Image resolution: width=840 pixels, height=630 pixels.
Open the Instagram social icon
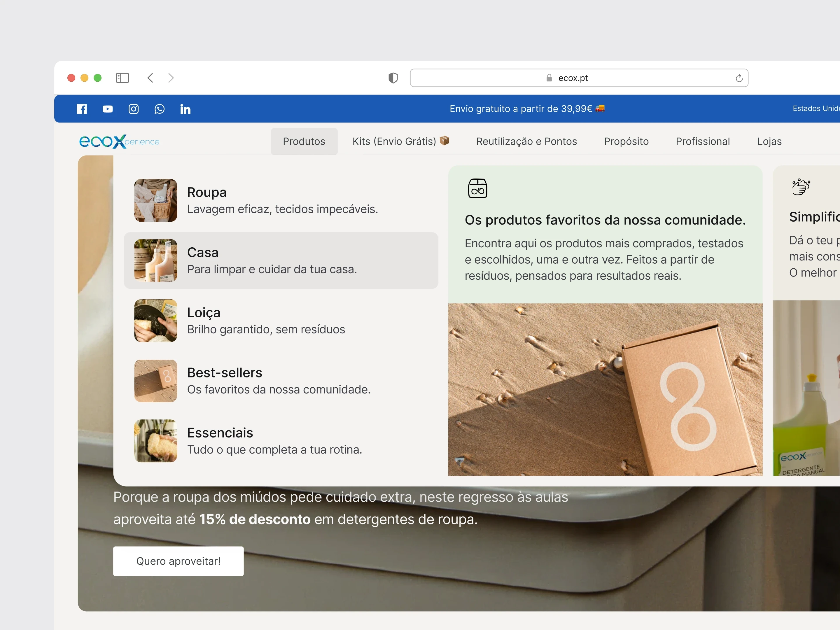pyautogui.click(x=133, y=109)
